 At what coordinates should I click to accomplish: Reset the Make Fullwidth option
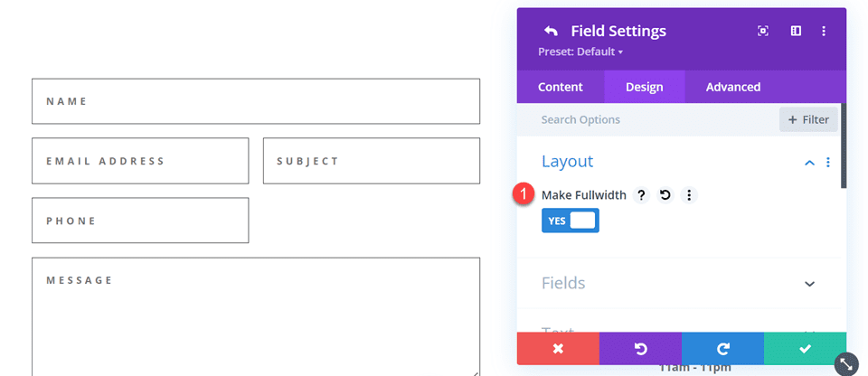(665, 195)
